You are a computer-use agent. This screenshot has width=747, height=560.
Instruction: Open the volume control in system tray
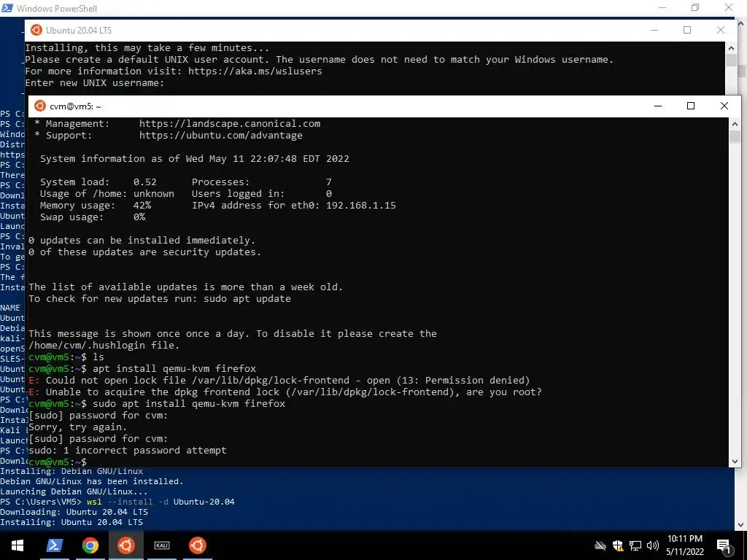click(653, 545)
